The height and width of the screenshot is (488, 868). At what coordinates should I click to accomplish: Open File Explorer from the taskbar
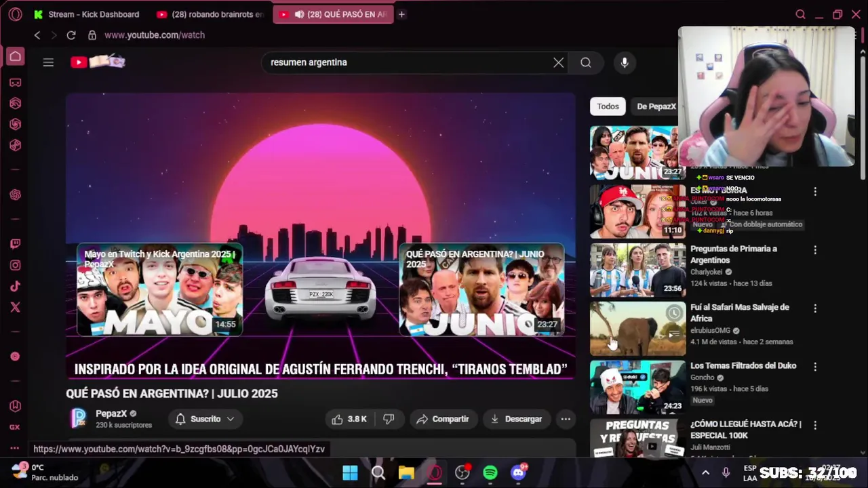(x=406, y=472)
